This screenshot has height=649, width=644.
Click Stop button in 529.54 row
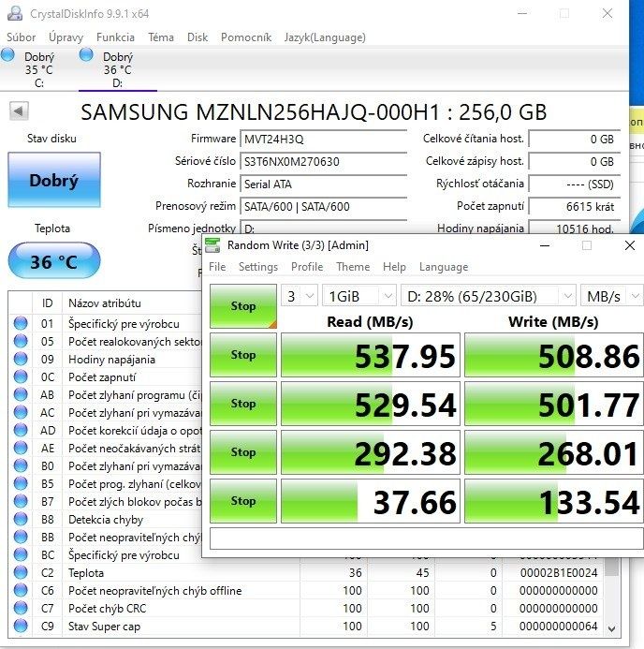(x=243, y=404)
